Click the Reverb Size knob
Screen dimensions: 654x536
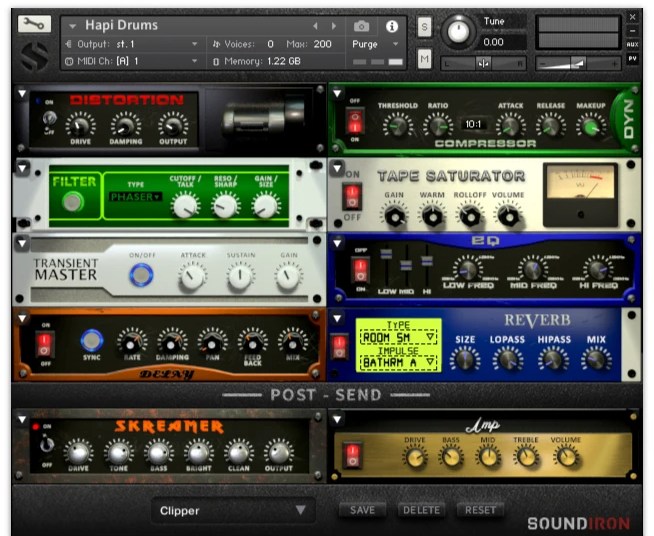click(x=464, y=360)
